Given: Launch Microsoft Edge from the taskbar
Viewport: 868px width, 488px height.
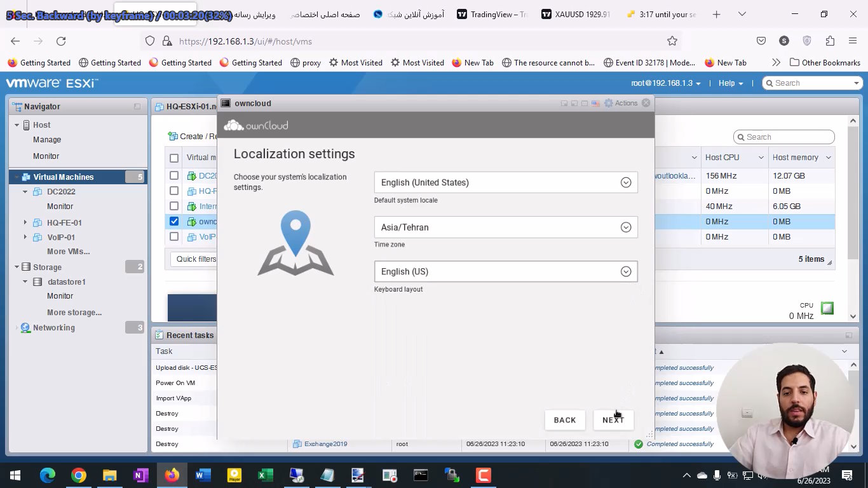Looking at the screenshot, I should point(48,475).
